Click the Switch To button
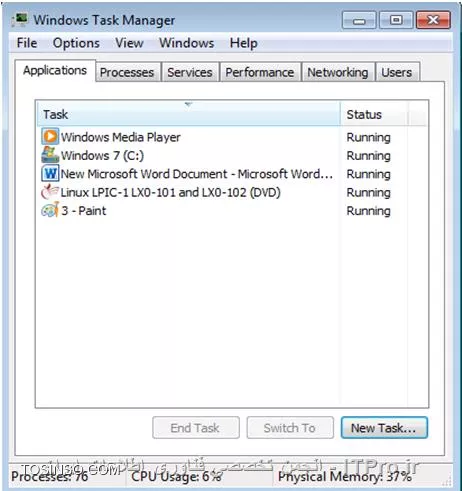 pos(290,428)
